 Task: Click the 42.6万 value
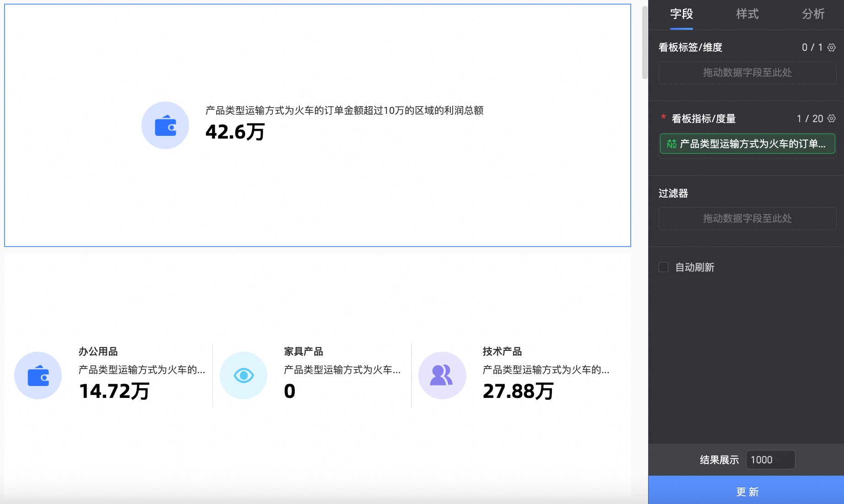(x=235, y=132)
